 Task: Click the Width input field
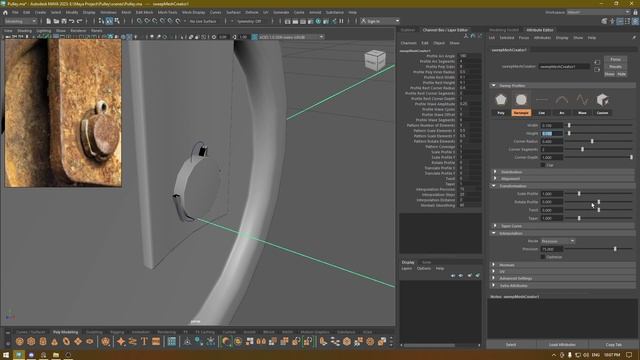[551, 125]
